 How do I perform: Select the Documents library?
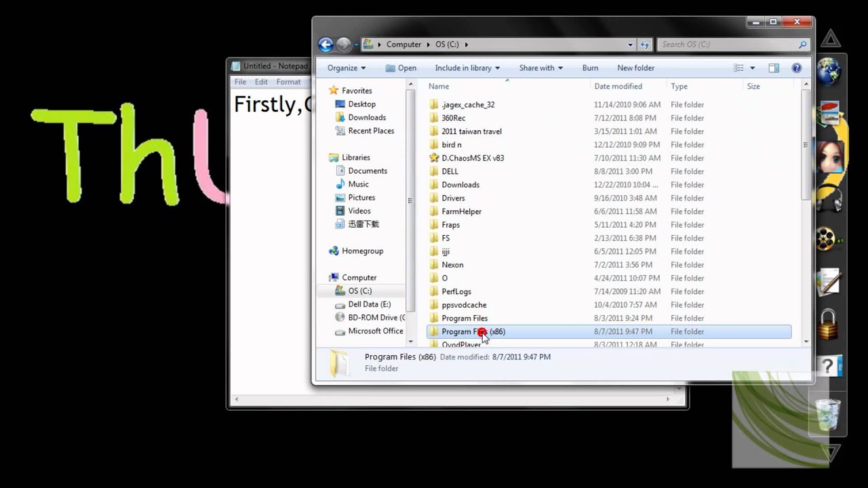tap(368, 171)
